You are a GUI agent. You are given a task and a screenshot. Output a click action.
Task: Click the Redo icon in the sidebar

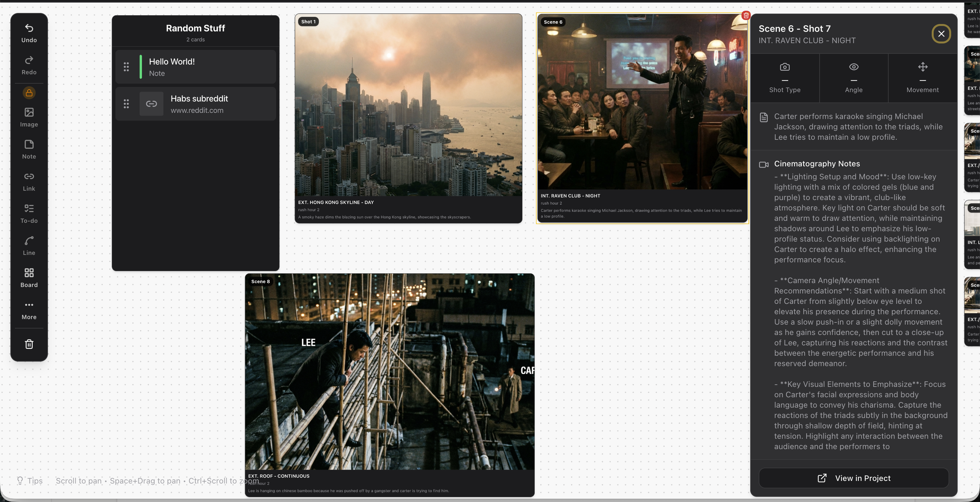[29, 65]
